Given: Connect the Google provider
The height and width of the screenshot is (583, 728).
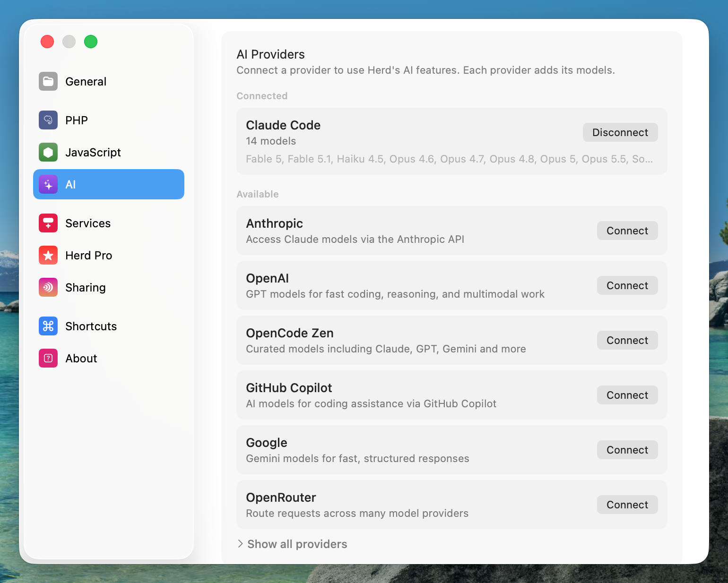Looking at the screenshot, I should point(627,450).
